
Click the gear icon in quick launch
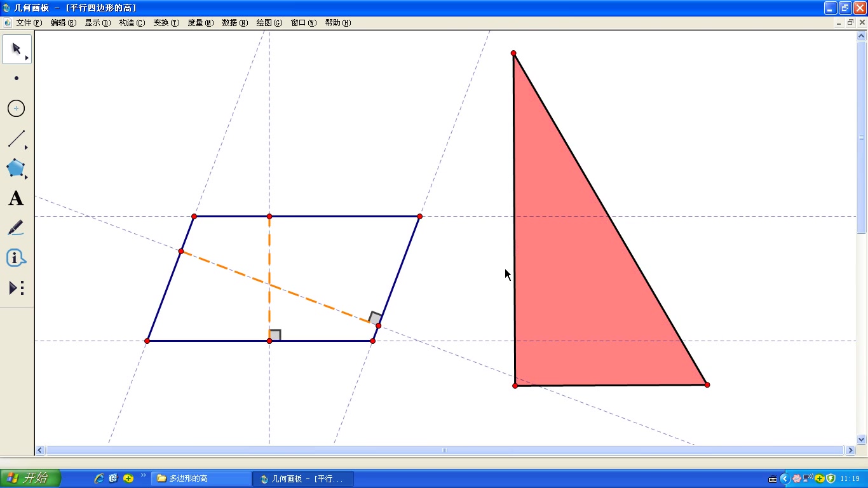[114, 478]
